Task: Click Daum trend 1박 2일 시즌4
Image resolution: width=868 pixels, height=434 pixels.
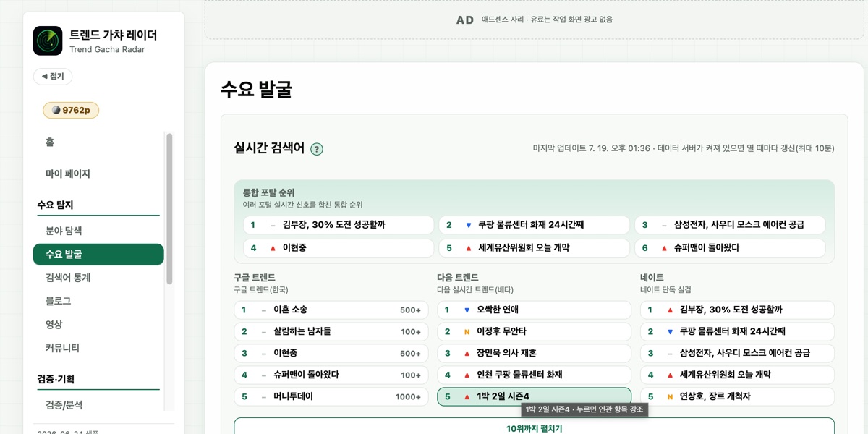Action: (534, 396)
